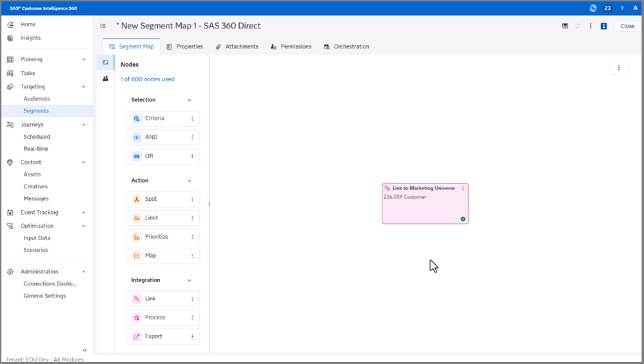Collapse the Integration node group

190,280
